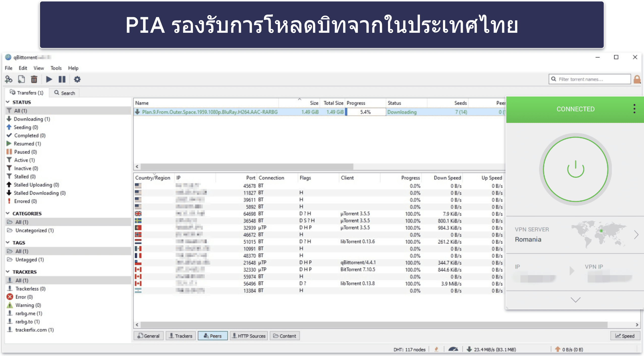
Task: Collapse the CATEGORIES section
Action: (x=8, y=213)
